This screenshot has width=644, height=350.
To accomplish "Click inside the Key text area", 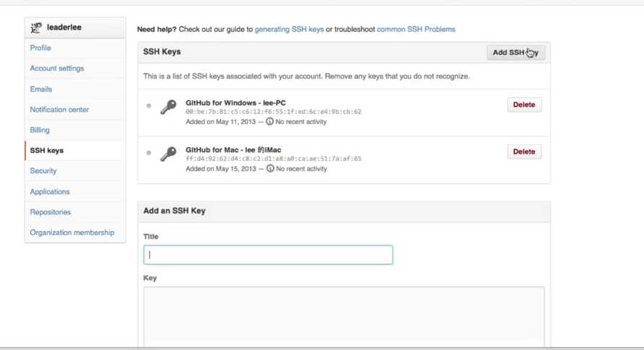I will pos(344,316).
